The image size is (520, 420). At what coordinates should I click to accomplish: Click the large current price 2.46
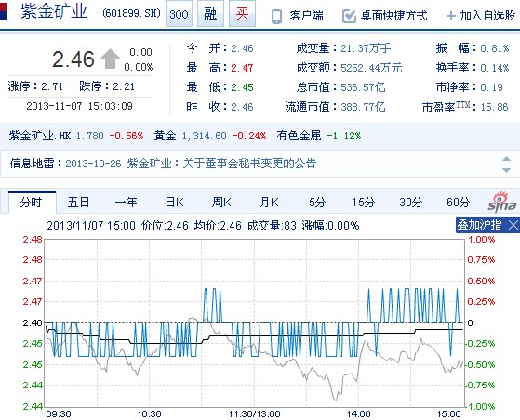point(73,59)
